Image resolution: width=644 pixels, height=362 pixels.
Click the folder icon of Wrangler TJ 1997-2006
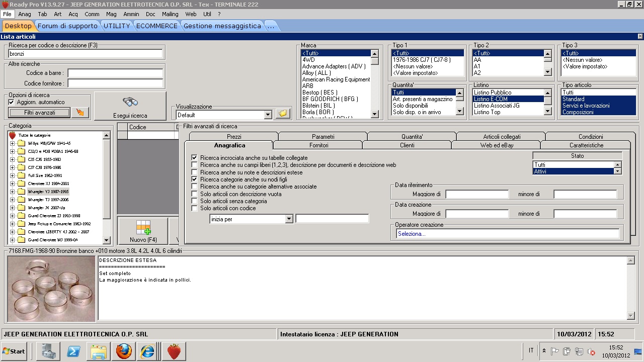click(x=21, y=200)
